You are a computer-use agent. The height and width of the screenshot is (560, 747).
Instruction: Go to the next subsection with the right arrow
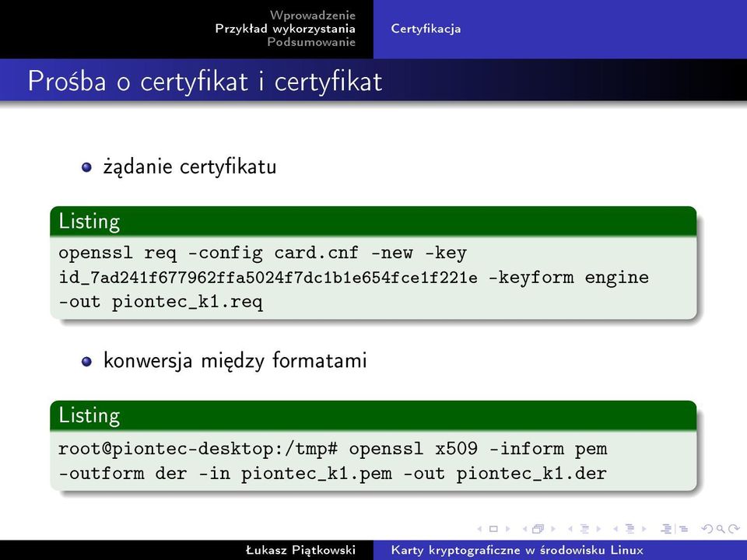(598, 529)
